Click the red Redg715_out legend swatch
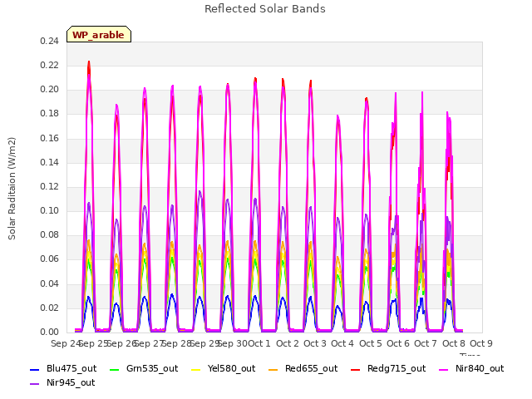The height and width of the screenshot is (399, 532). coord(356,369)
